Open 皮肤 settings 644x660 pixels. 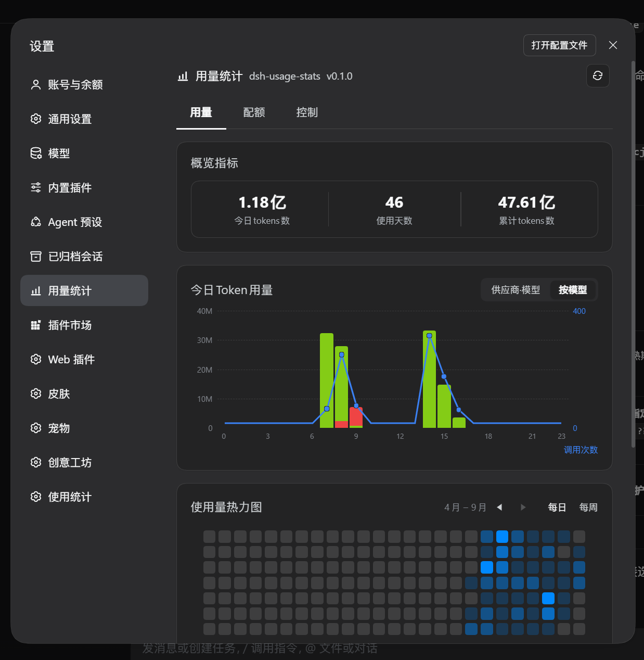coord(84,394)
